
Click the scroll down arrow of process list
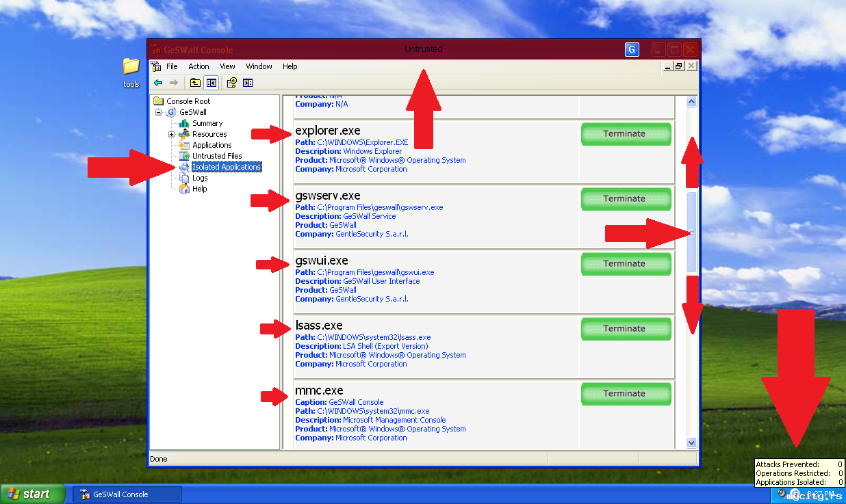pos(691,442)
